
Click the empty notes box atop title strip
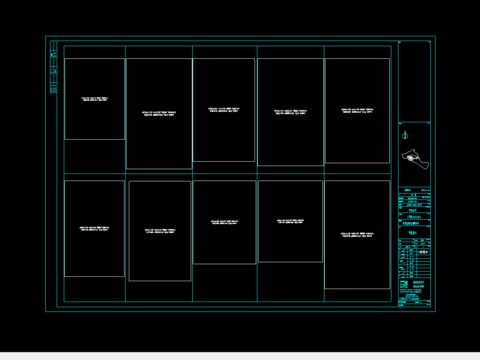415,81
